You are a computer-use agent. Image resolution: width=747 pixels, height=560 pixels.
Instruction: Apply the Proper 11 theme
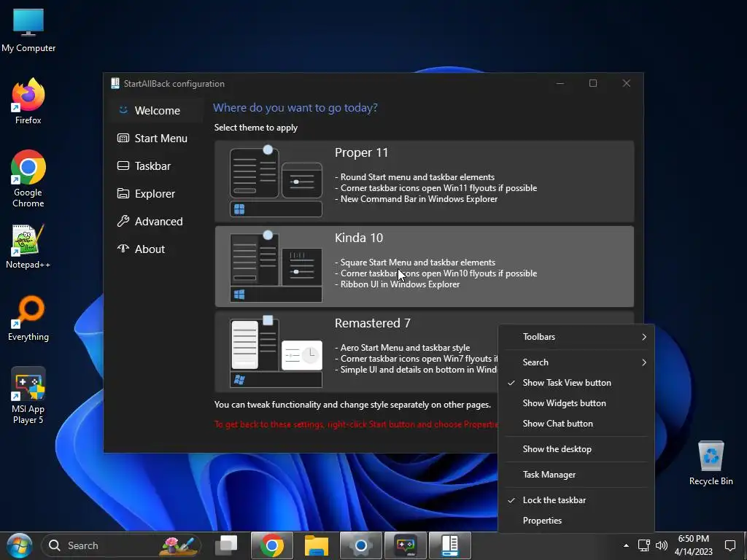pyautogui.click(x=424, y=181)
